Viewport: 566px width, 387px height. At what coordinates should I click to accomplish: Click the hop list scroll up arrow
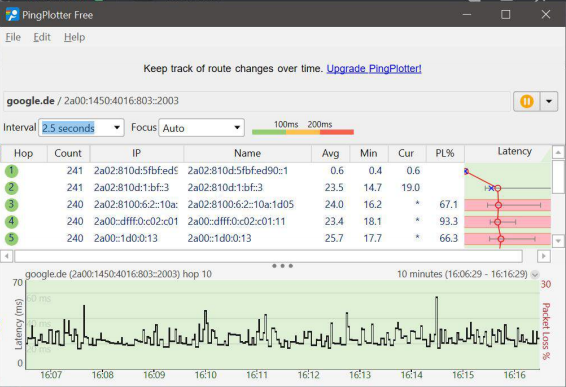558,152
